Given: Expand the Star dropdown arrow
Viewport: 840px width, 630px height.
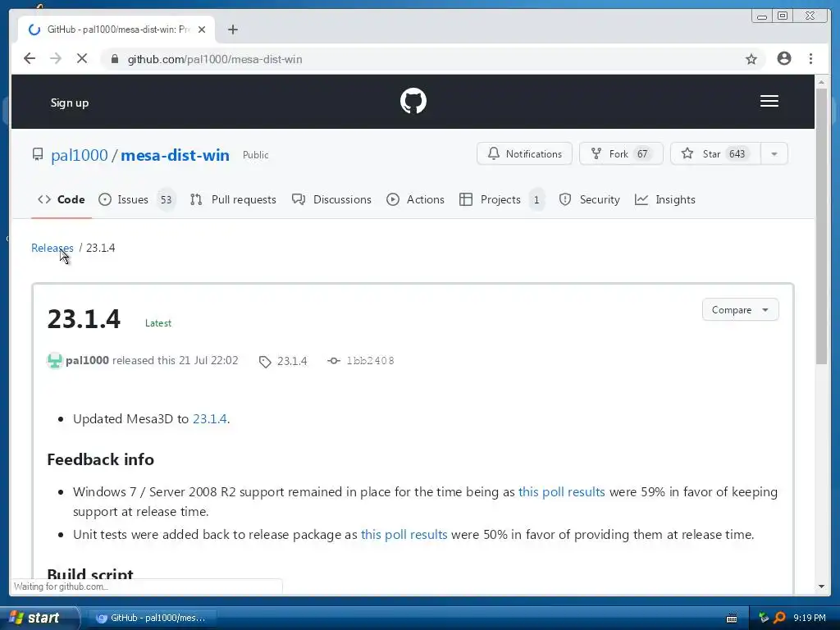Looking at the screenshot, I should click(x=774, y=153).
